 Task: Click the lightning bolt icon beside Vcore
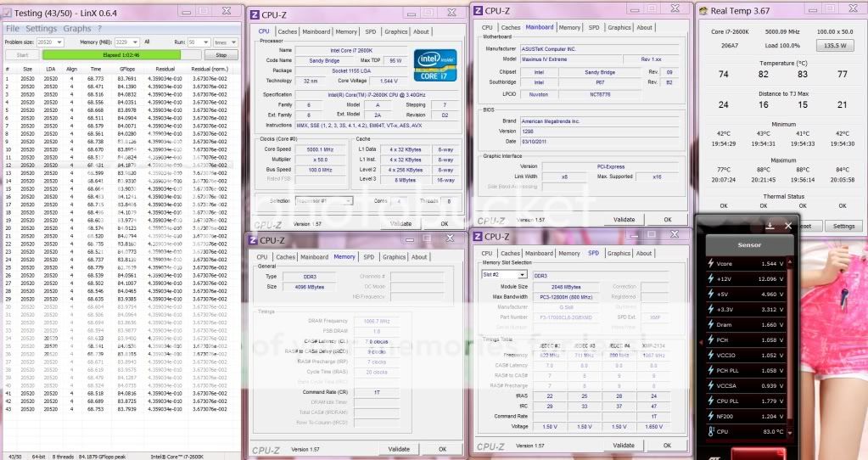(x=709, y=264)
